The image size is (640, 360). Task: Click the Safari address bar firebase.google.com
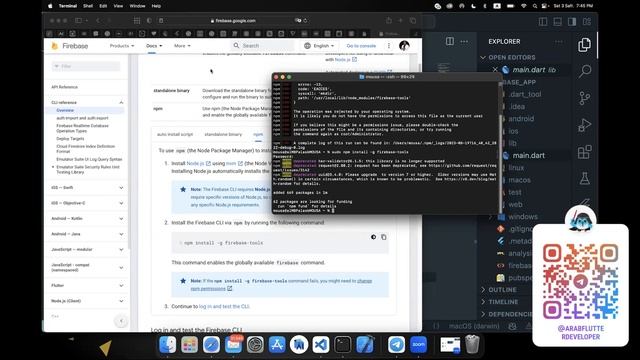pos(233,20)
